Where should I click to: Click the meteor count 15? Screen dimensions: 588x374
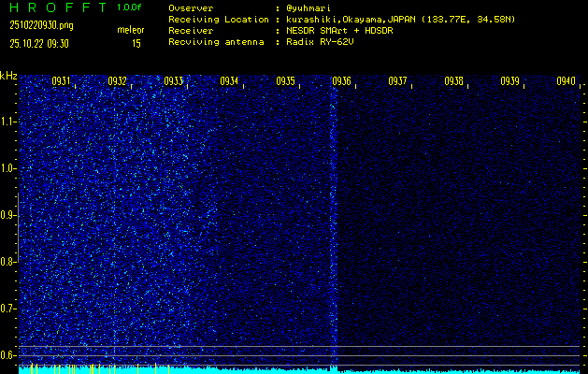[136, 44]
